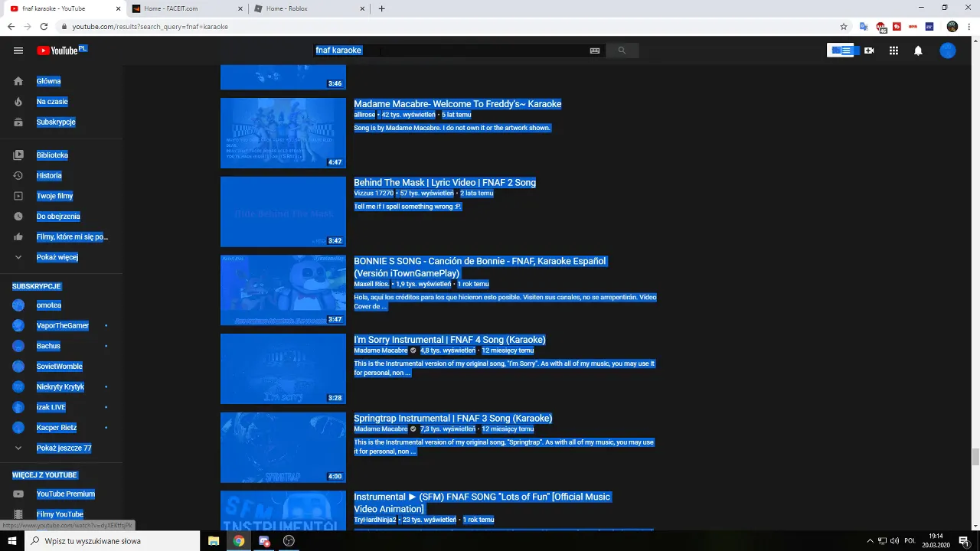Click the volume icon in system tray

click(895, 540)
